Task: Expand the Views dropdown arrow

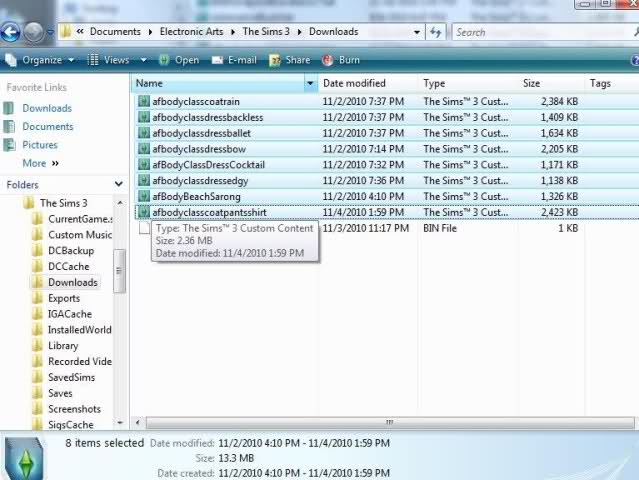Action: 143,60
